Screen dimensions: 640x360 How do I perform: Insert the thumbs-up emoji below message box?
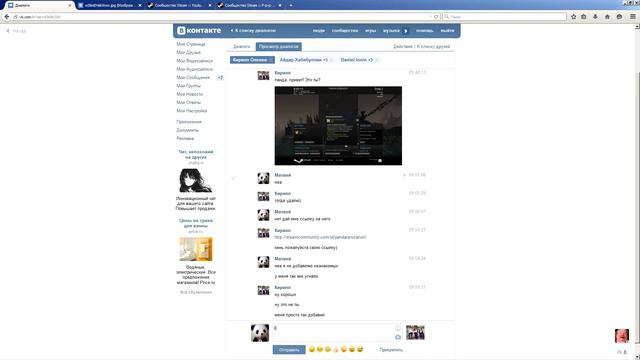tap(336, 349)
